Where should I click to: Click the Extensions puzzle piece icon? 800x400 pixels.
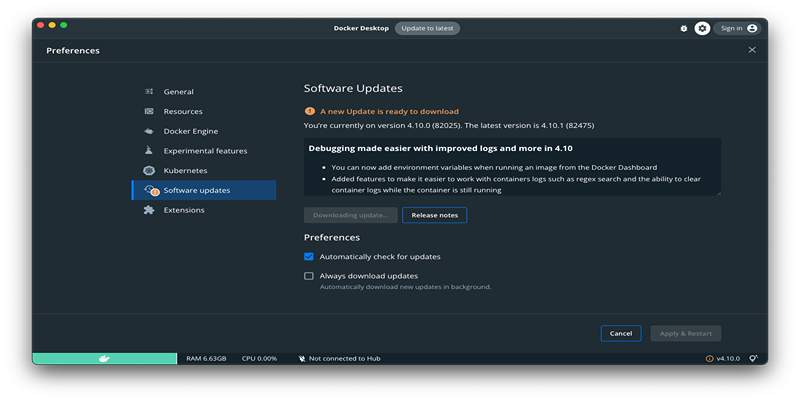(x=149, y=210)
